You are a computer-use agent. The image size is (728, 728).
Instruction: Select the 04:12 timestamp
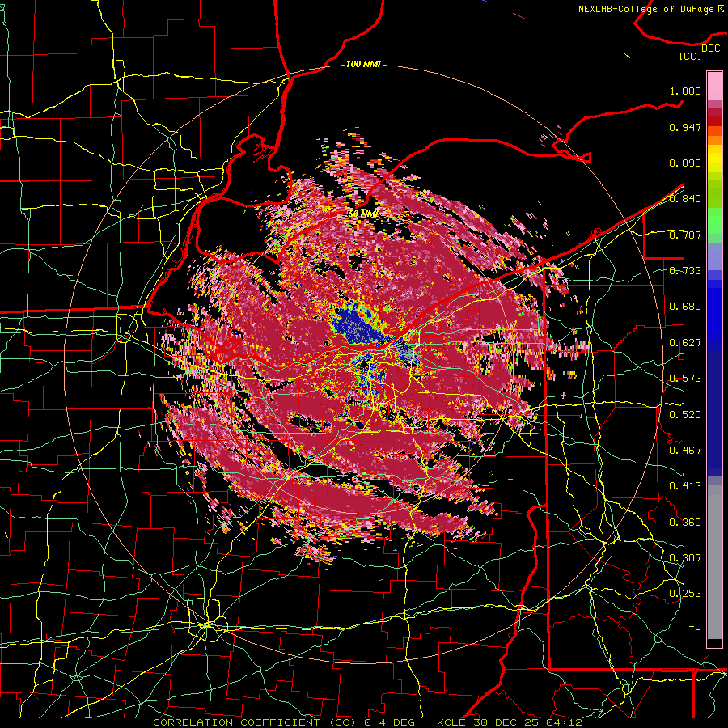564,722
